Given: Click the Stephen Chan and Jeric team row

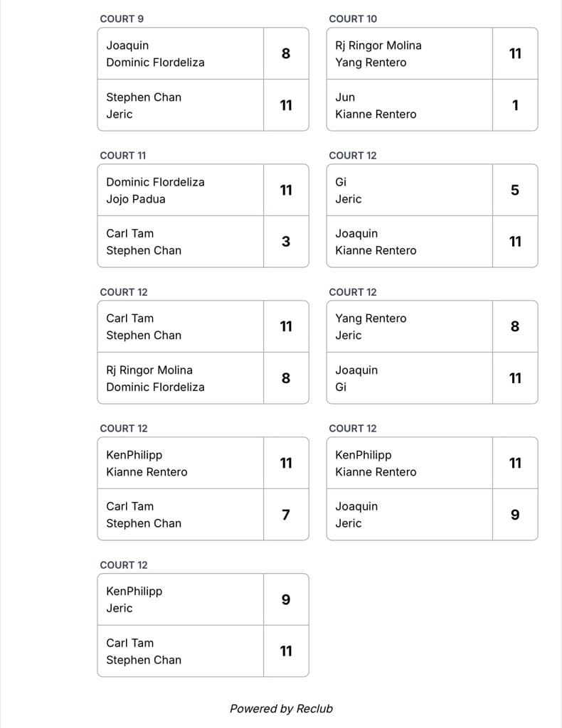Looking at the screenshot, I should click(x=203, y=105).
